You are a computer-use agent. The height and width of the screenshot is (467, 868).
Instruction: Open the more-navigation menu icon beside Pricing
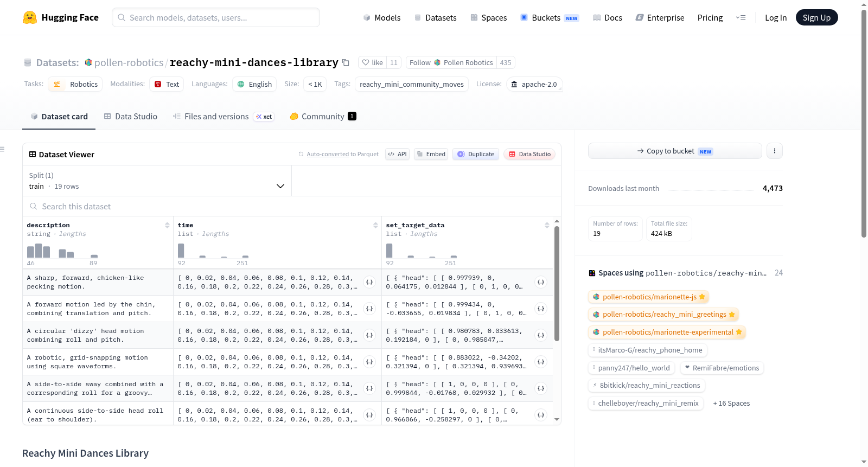[741, 17]
